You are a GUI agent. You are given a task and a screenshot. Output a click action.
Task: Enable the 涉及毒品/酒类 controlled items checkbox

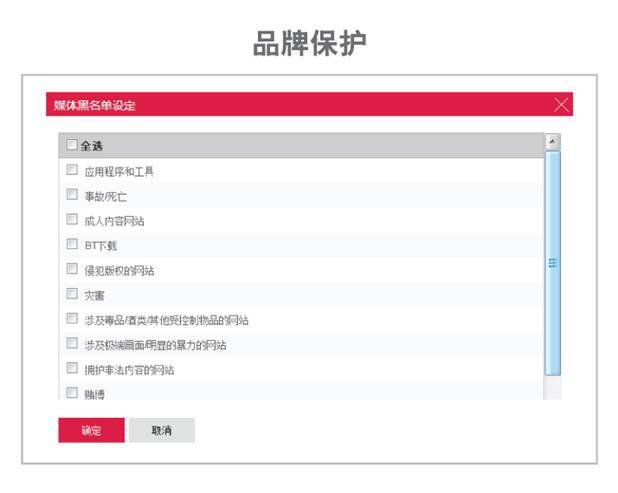pos(72,318)
